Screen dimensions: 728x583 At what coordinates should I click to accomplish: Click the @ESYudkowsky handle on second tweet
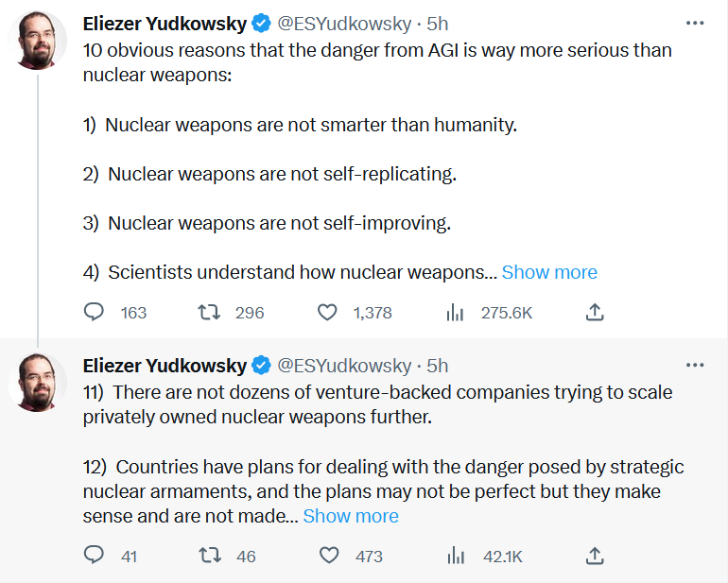tap(344, 365)
